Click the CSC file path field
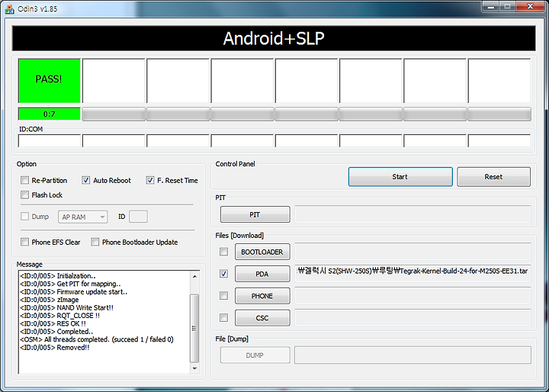This screenshot has height=392, width=549. tap(413, 318)
